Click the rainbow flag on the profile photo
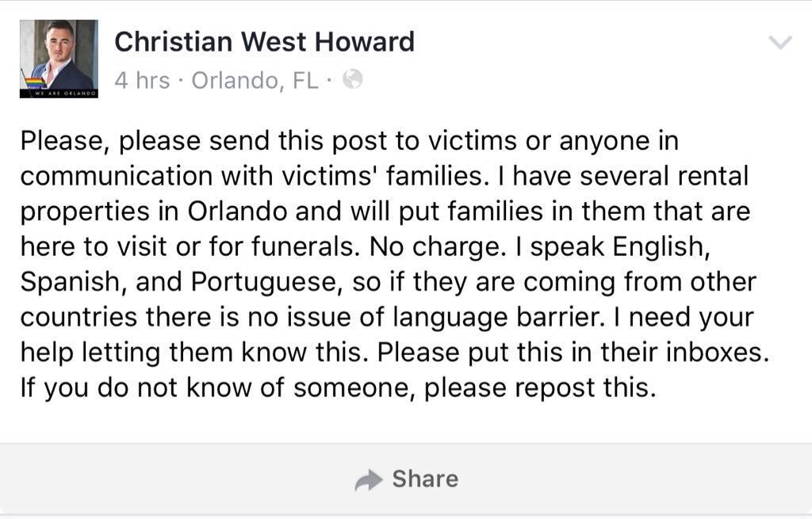Image resolution: width=812 pixels, height=519 pixels. pyautogui.click(x=36, y=81)
